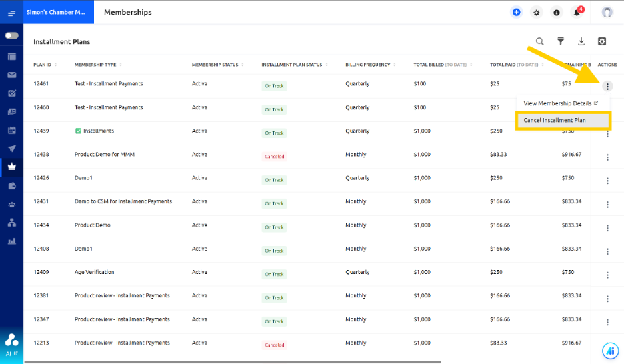Open the round Ai assistant button

[x=610, y=351]
